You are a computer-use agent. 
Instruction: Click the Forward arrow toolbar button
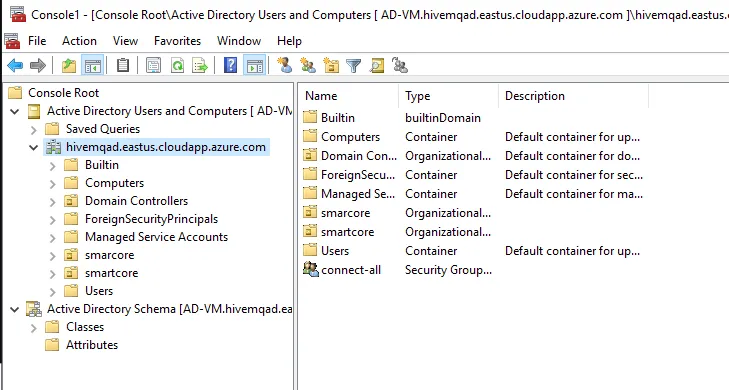pyautogui.click(x=38, y=66)
